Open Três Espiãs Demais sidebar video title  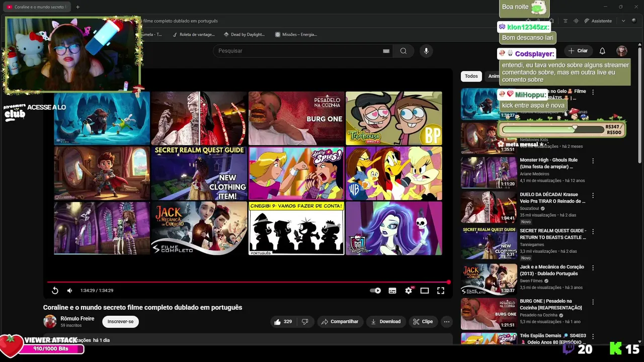click(x=552, y=338)
